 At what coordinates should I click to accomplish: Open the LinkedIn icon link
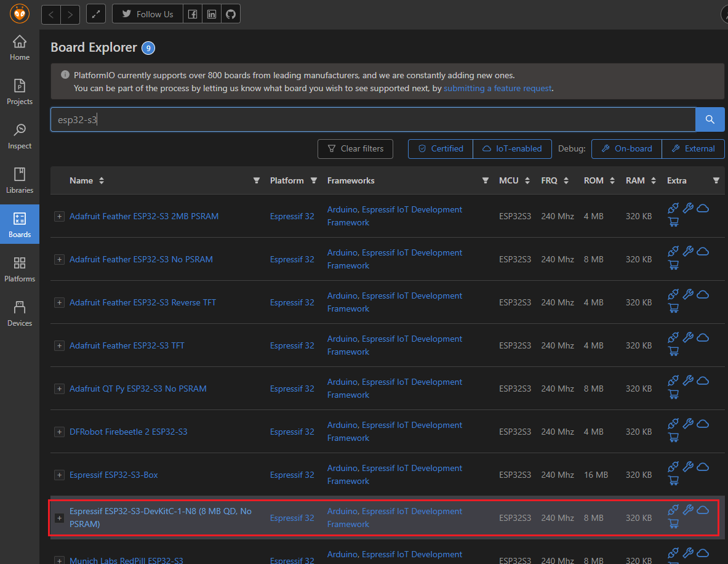(211, 14)
